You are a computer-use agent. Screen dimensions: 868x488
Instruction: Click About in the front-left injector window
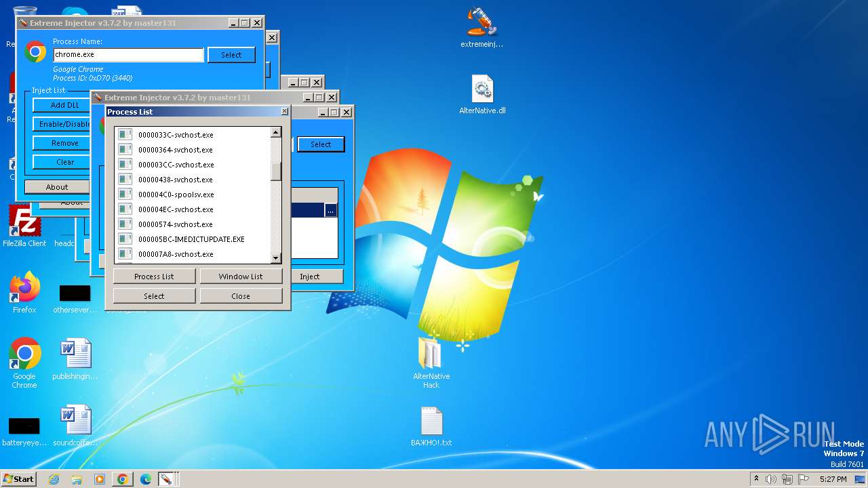57,187
